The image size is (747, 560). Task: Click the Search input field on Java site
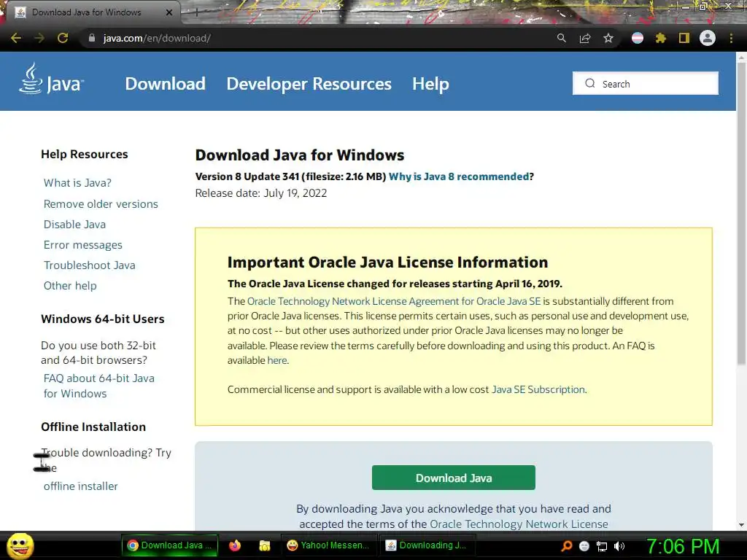click(x=646, y=83)
